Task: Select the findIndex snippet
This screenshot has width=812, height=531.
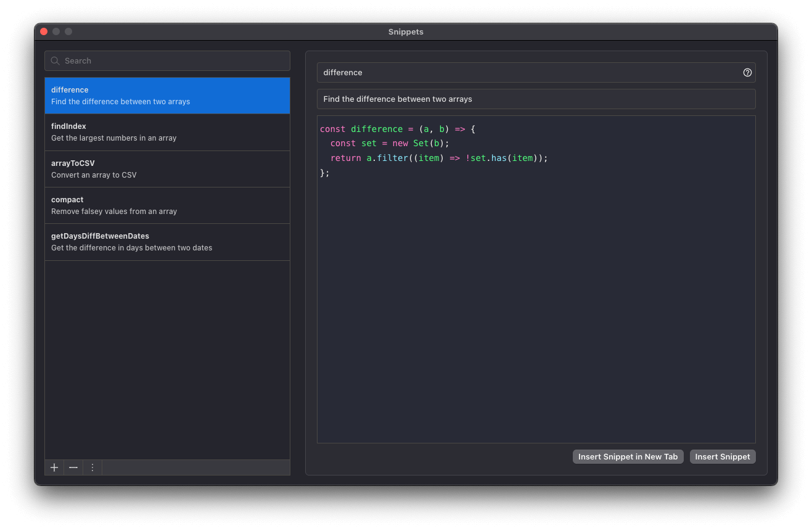Action: 167,132
